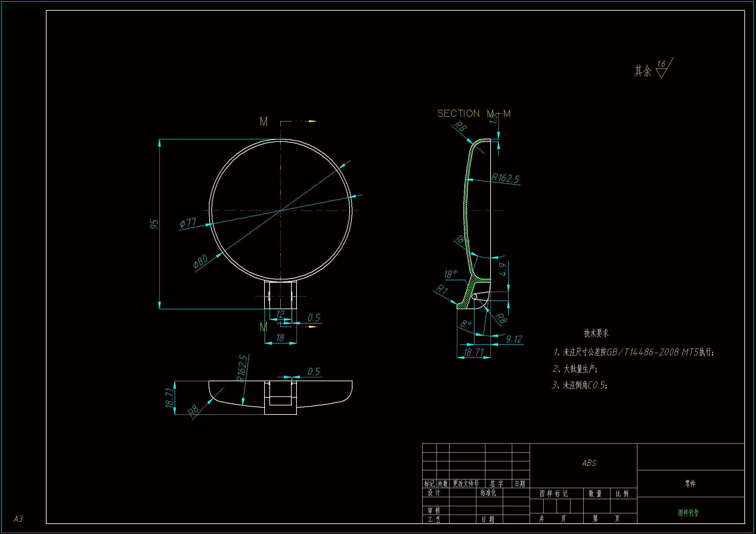Click the 18.71 dimension in the bottom view

(169, 398)
